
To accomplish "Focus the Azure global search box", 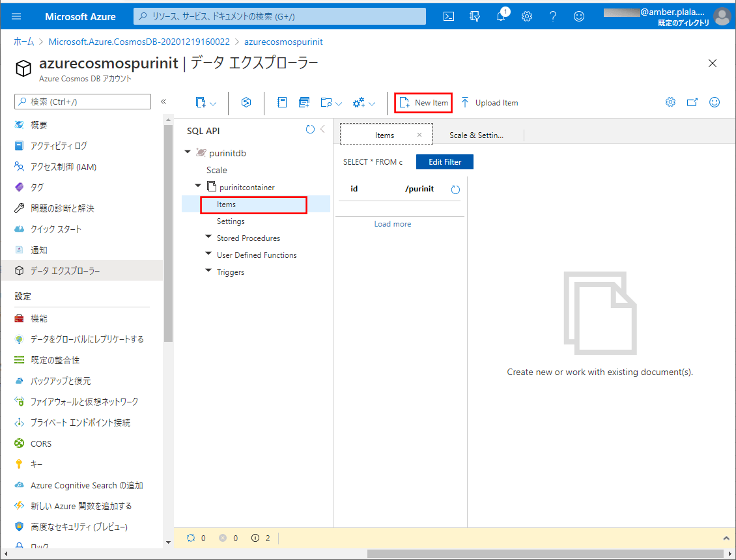I will click(x=280, y=16).
